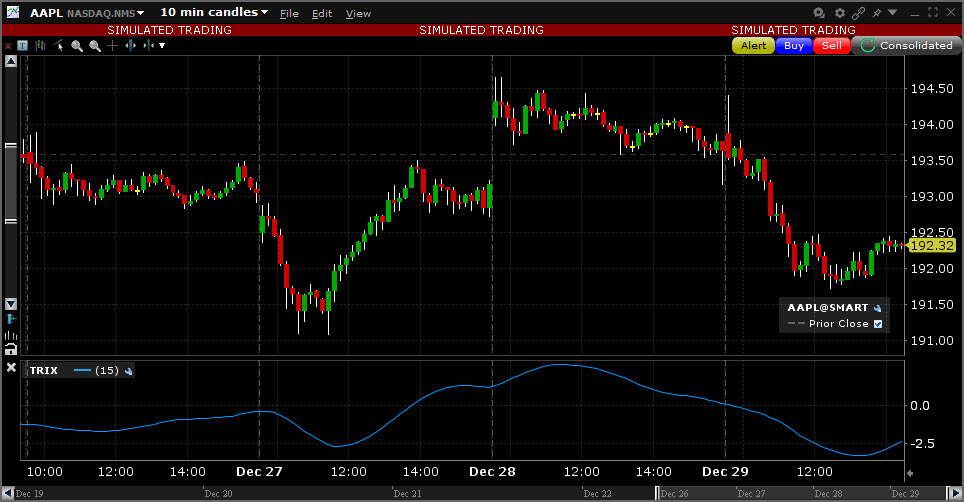Open the File menu
Image resolution: width=964 pixels, height=502 pixels.
289,14
